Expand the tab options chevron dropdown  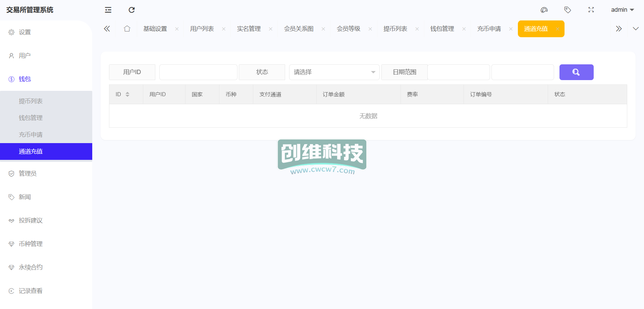[636, 29]
